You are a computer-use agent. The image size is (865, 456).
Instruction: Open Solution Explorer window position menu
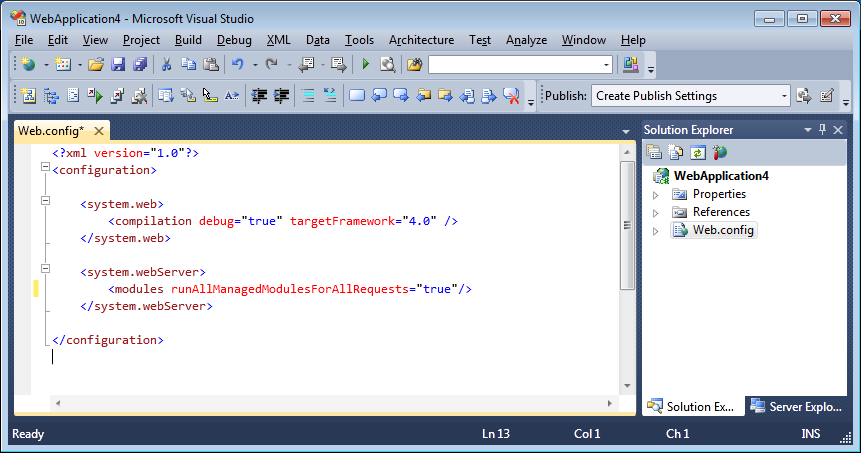(x=808, y=130)
